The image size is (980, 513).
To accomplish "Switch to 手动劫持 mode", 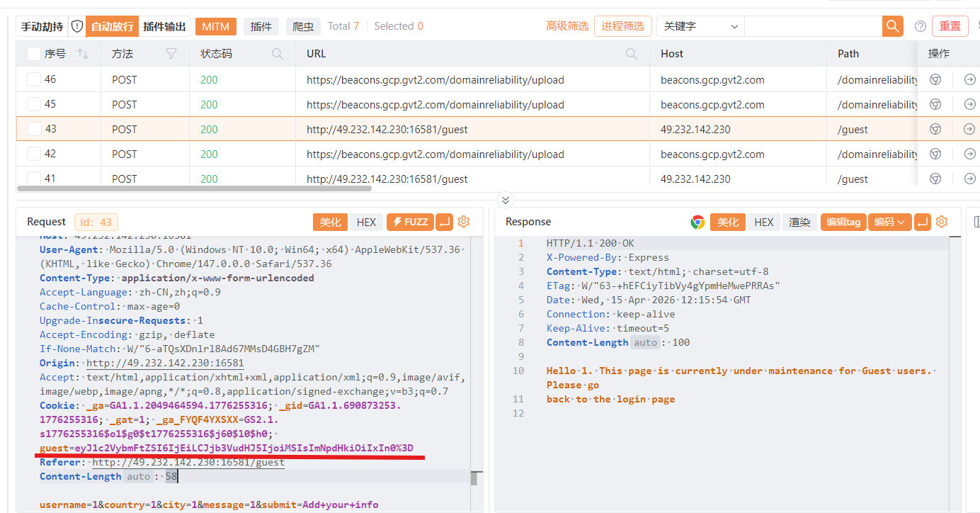I will 42,26.
